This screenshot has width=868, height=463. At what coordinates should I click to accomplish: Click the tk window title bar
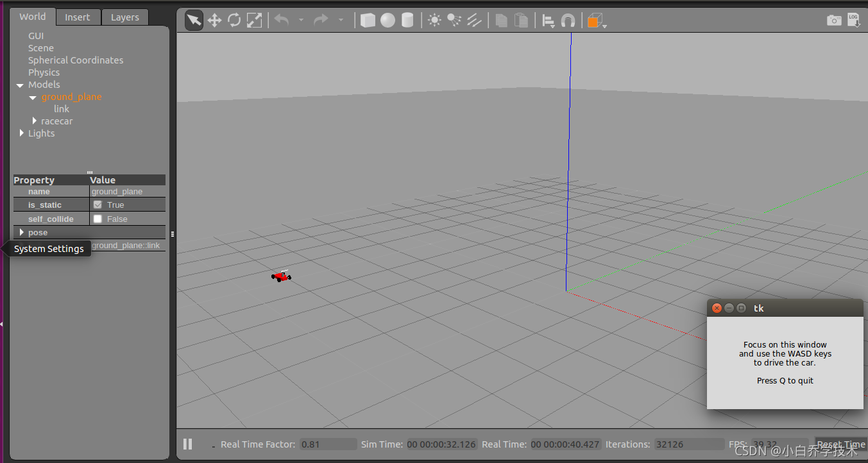click(785, 308)
